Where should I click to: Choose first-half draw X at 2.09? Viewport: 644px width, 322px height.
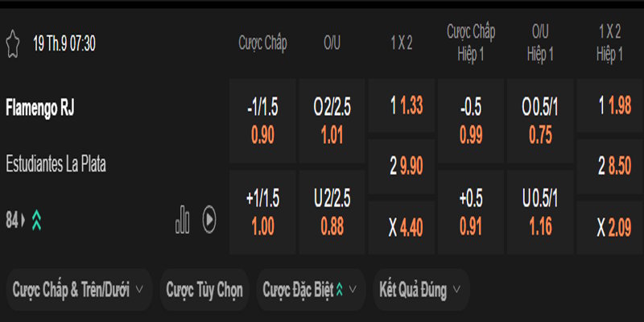coord(609,228)
